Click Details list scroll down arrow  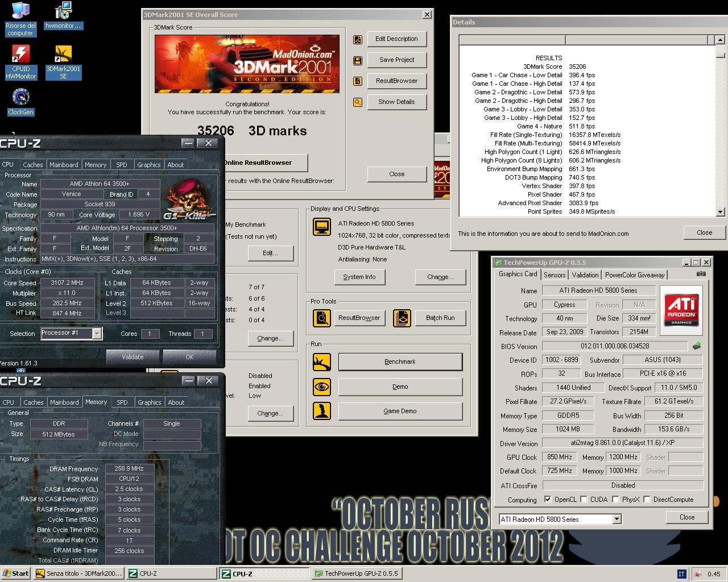coord(721,212)
